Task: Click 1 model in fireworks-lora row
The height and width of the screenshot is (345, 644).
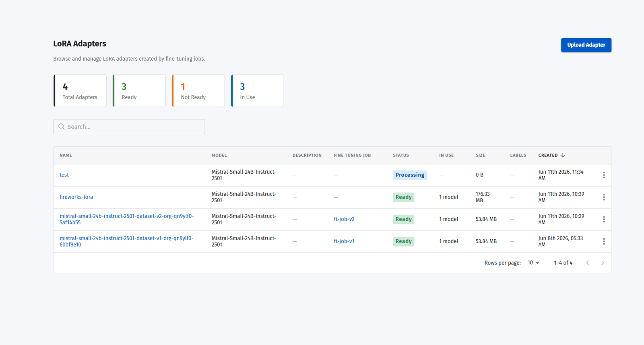Action: point(449,197)
